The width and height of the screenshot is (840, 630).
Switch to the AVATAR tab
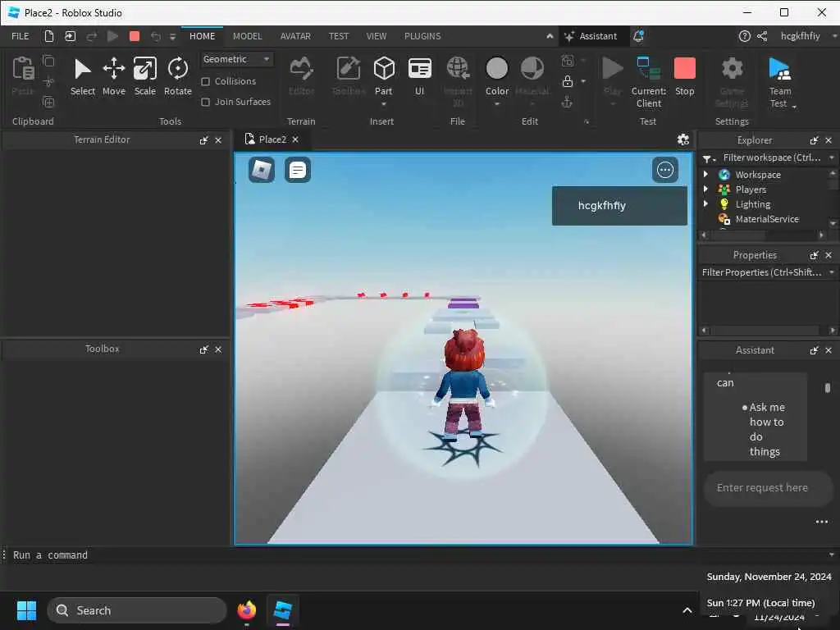click(295, 36)
